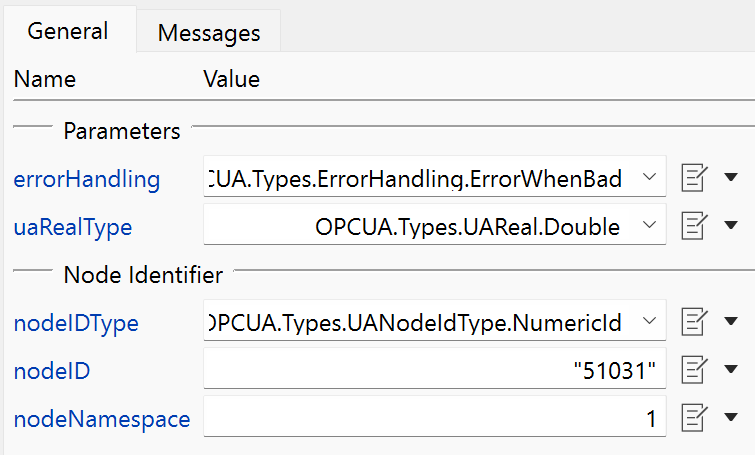Click the black triangle arrow beside nodeIDType

coord(731,321)
